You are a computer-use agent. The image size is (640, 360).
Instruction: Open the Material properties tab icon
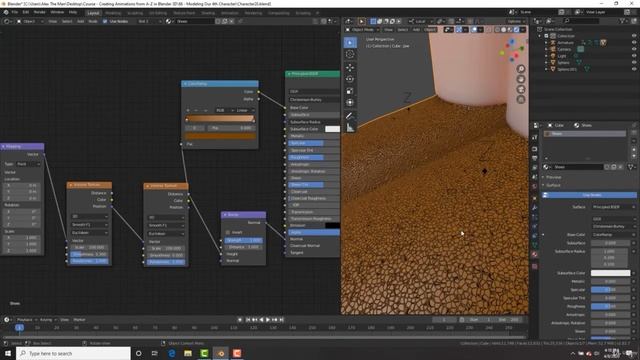click(535, 254)
